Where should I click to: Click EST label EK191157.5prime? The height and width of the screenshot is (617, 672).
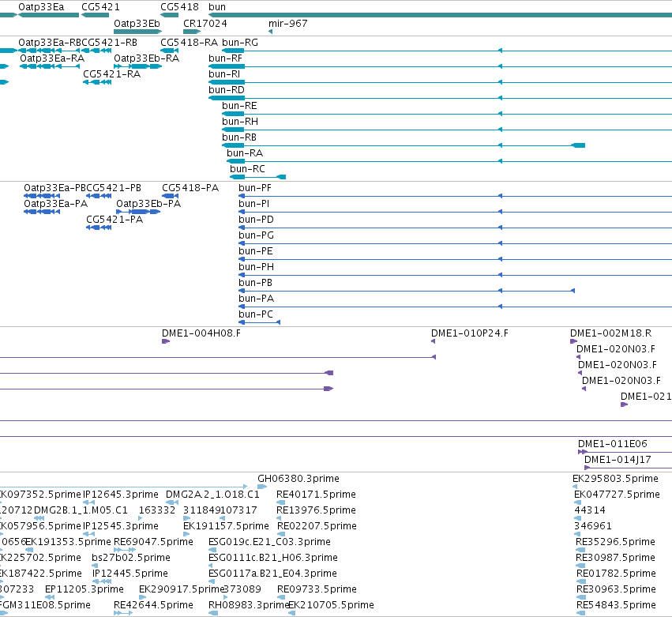pos(226,526)
